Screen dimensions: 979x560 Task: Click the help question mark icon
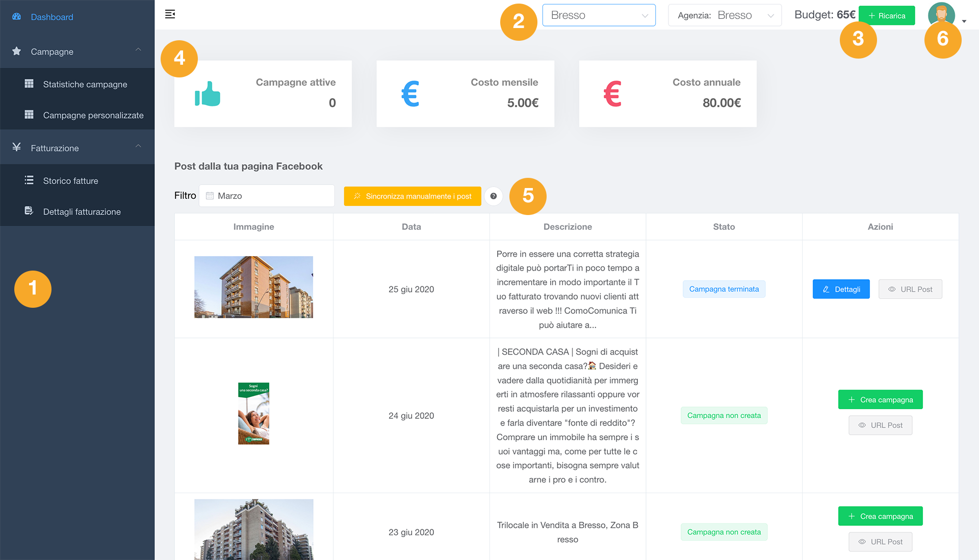(x=493, y=196)
